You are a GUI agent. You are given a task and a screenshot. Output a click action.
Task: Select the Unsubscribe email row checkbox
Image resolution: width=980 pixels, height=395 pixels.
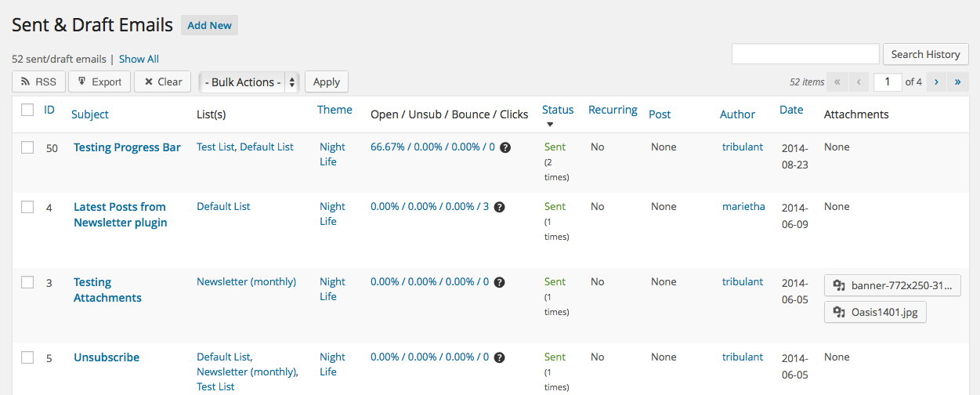[27, 357]
